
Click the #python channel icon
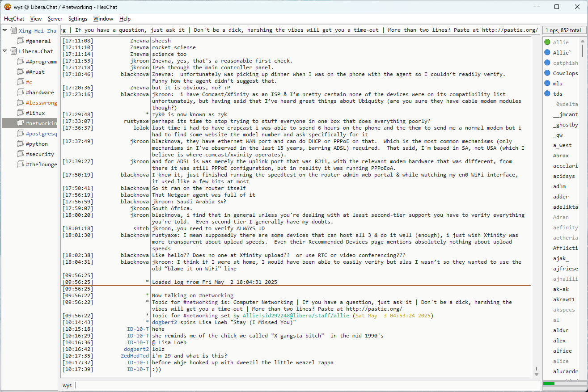point(20,144)
